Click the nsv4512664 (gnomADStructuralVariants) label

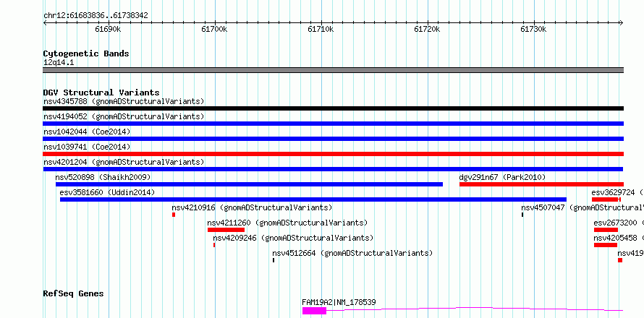click(x=352, y=253)
